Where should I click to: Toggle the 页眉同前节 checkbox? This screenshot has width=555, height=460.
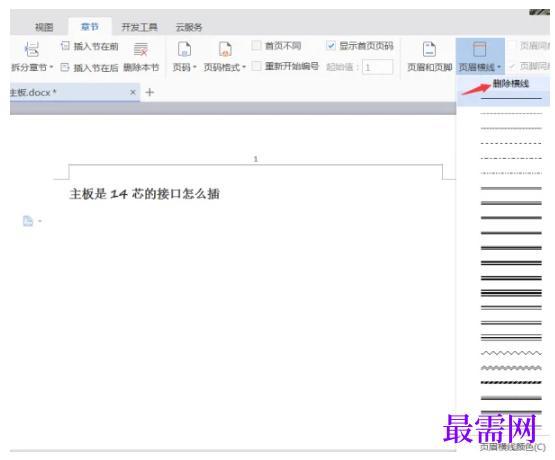(511, 45)
